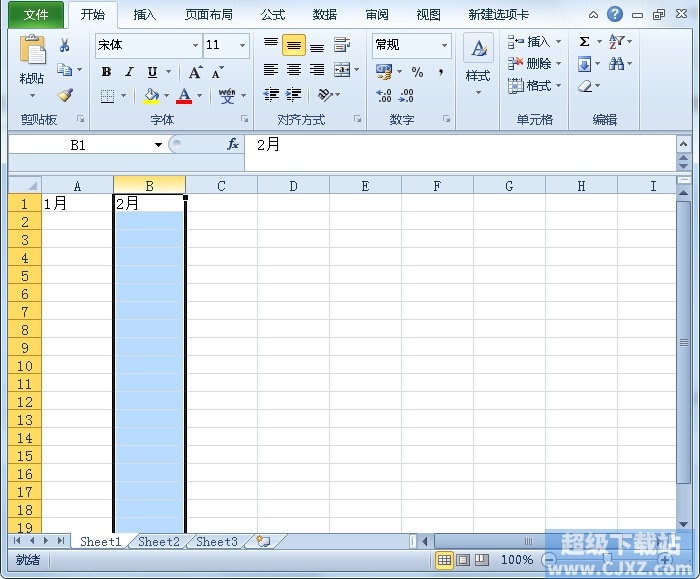This screenshot has height=579, width=700.
Task: Click the cell borders icon
Action: click(x=107, y=96)
